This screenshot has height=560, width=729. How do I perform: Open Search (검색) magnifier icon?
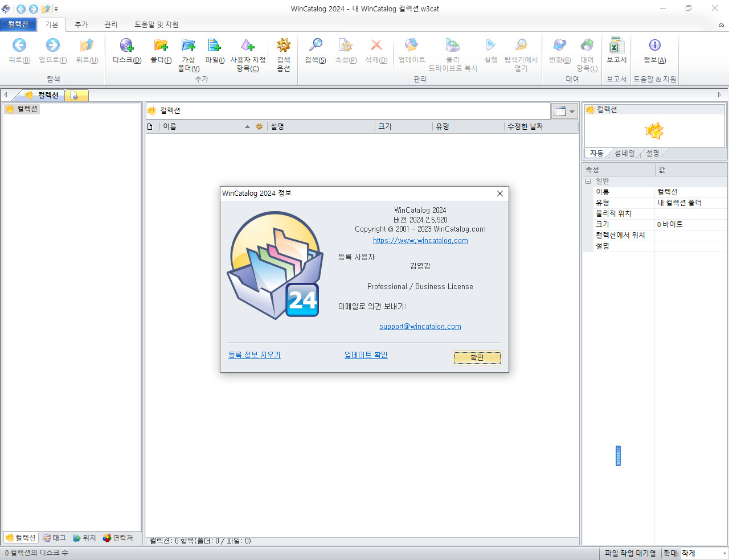315,45
